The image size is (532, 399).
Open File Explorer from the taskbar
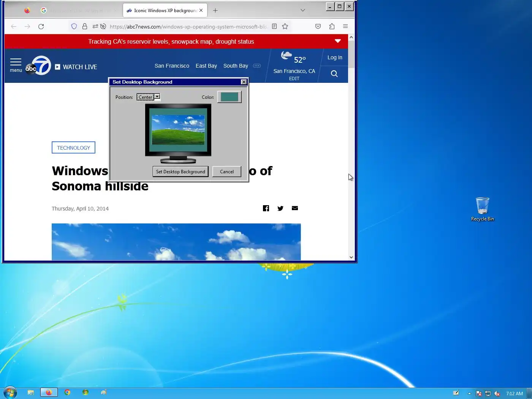pos(31,393)
